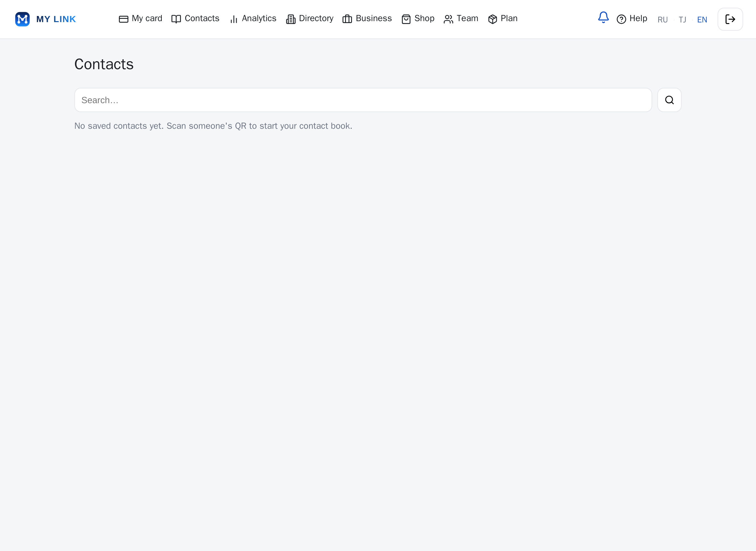
Task: Click the Team users icon
Action: pyautogui.click(x=448, y=19)
